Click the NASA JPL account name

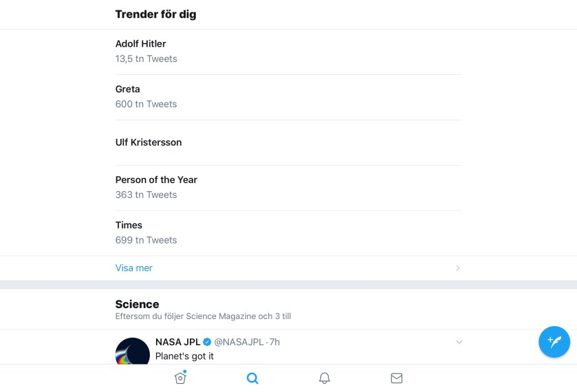coord(178,342)
